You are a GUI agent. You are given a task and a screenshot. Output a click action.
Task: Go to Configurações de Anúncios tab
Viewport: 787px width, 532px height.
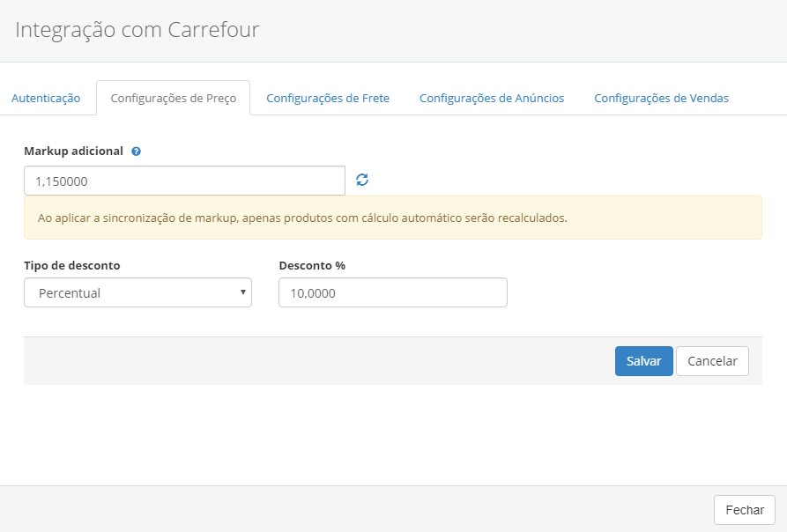click(x=492, y=98)
